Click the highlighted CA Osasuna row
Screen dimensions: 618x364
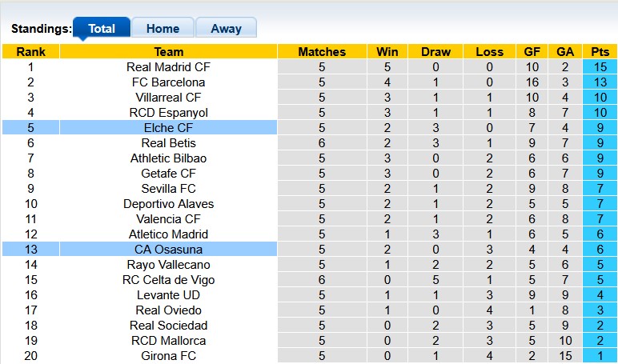[168, 250]
